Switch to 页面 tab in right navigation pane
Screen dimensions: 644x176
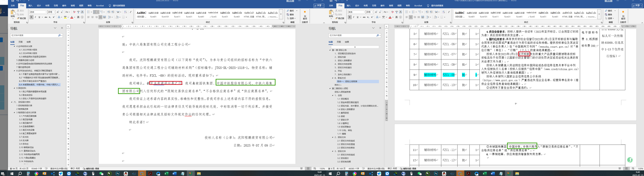pos(338,42)
